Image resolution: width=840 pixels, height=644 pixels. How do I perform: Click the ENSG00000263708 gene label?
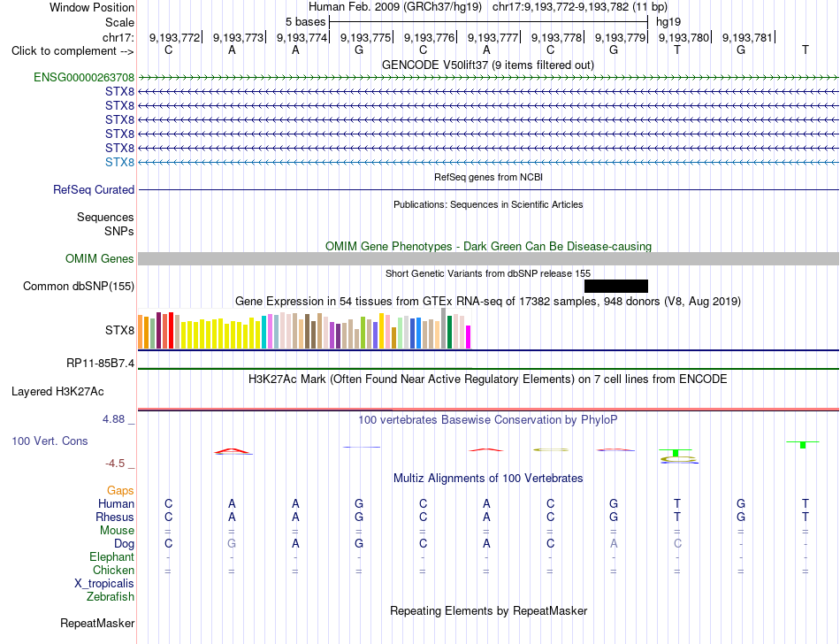click(84, 77)
